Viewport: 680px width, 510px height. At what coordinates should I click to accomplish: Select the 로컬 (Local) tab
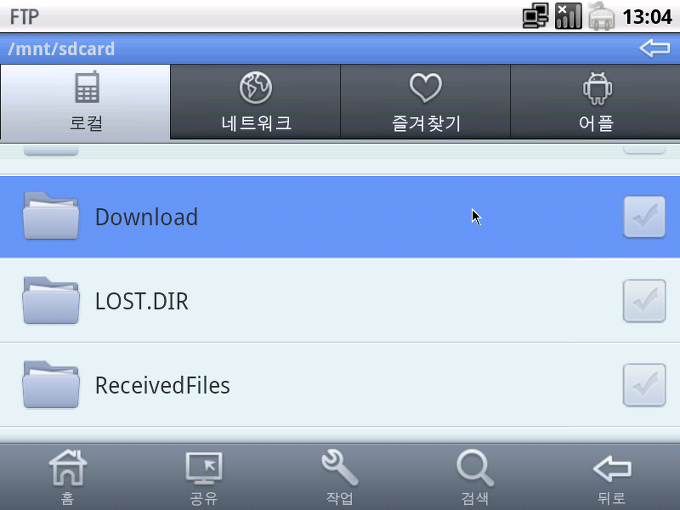85,102
